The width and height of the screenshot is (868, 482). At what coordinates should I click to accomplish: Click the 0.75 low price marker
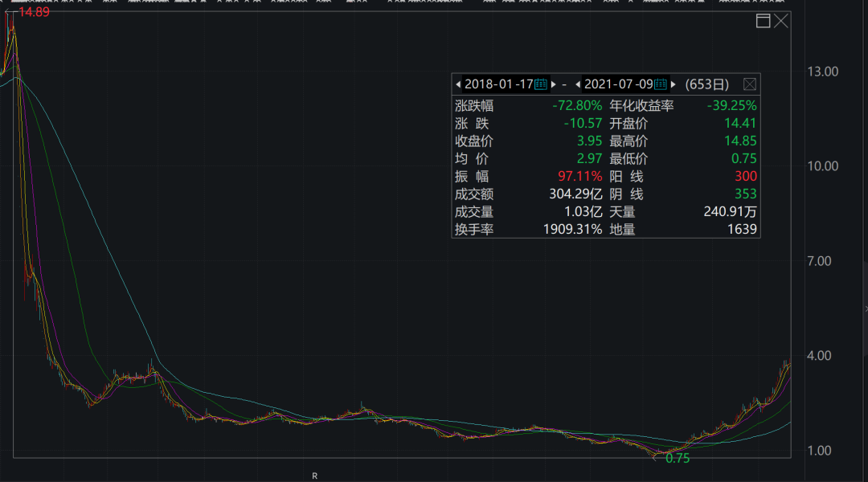click(x=678, y=459)
